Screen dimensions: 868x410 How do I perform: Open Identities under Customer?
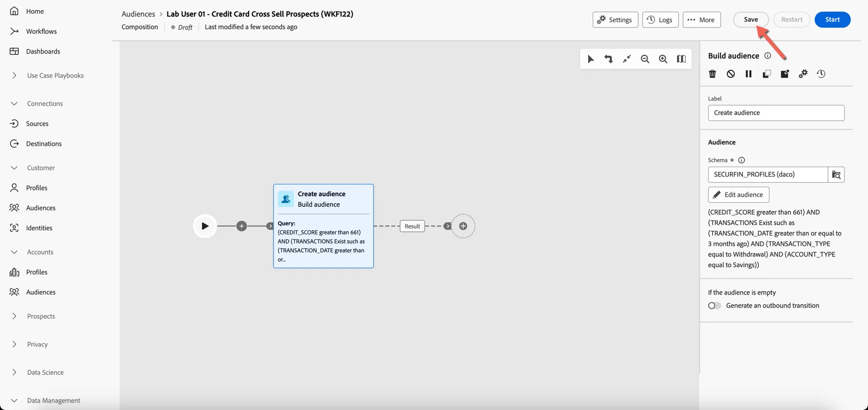[39, 228]
